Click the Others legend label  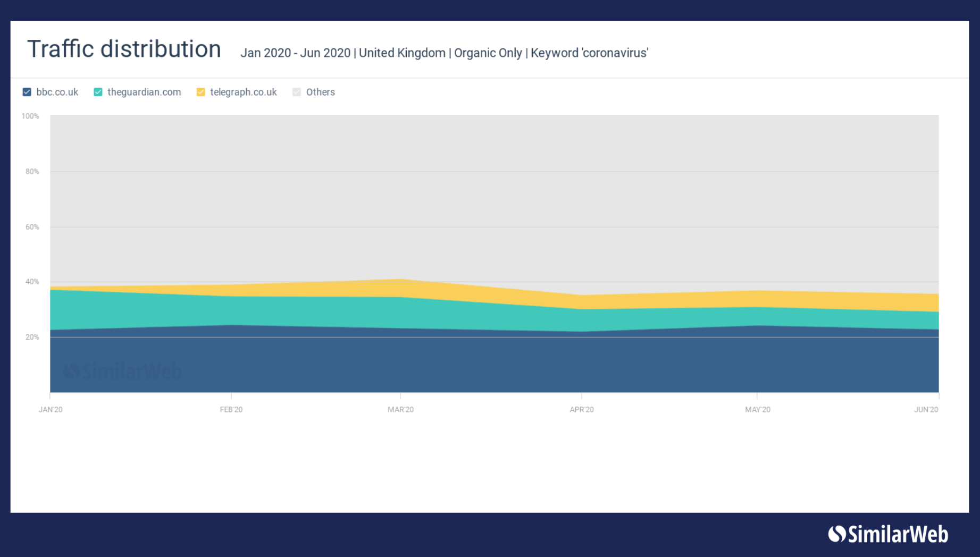[321, 92]
